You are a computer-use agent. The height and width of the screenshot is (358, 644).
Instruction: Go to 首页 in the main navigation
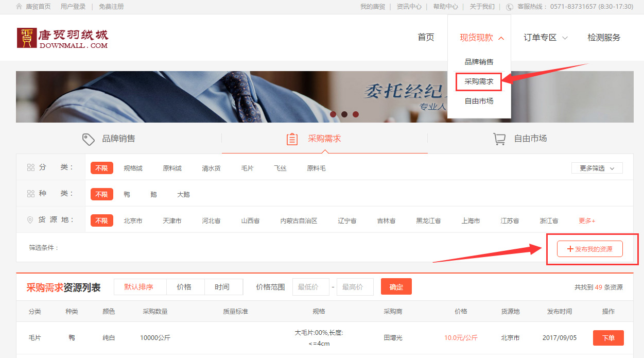426,38
